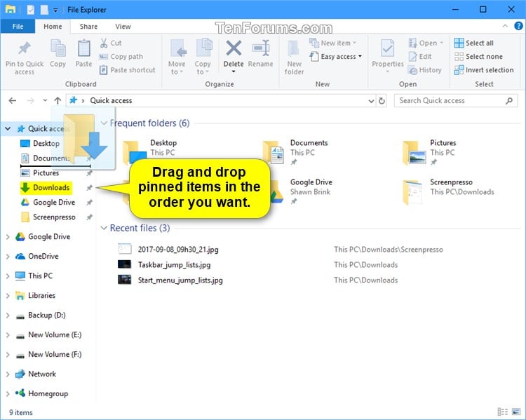Viewport: 526px width, 420px height.
Task: Select Pictures in the navigation pane
Action: 46,172
